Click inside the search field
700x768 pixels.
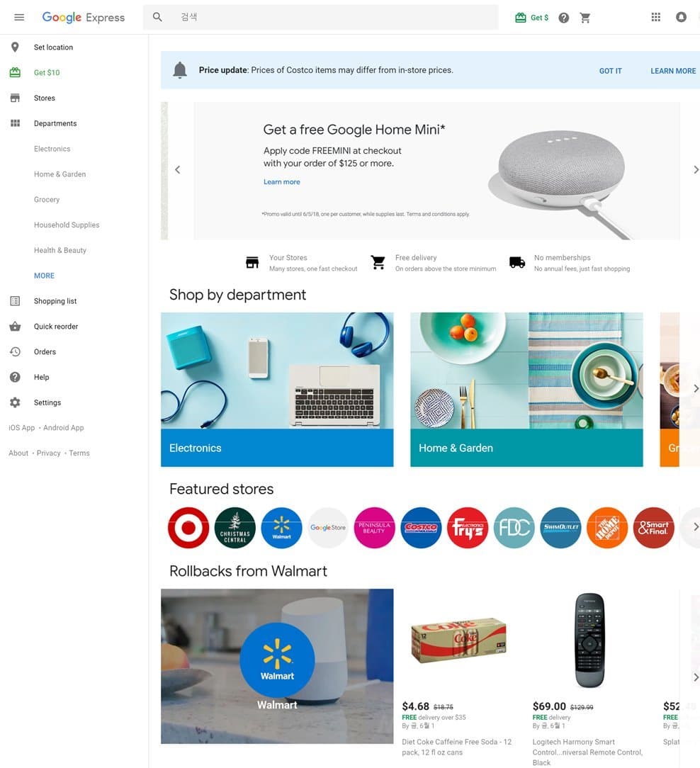(x=319, y=16)
